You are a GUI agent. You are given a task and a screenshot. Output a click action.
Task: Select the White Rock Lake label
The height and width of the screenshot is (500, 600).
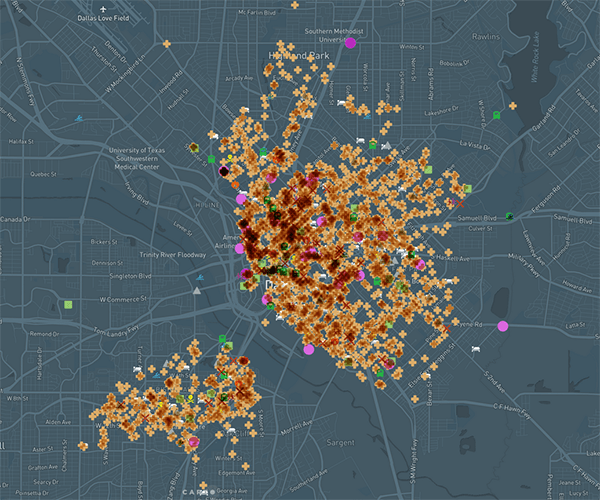535,57
